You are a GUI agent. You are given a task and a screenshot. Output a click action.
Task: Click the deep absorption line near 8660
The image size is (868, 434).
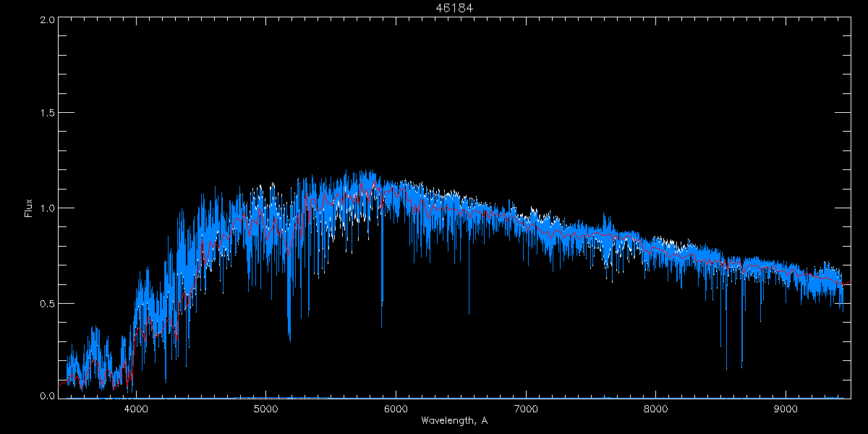742,360
